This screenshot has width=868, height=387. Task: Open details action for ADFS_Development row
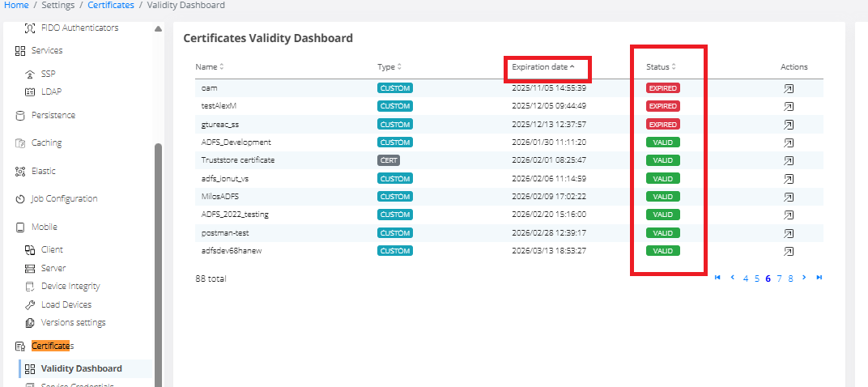pyautogui.click(x=789, y=142)
